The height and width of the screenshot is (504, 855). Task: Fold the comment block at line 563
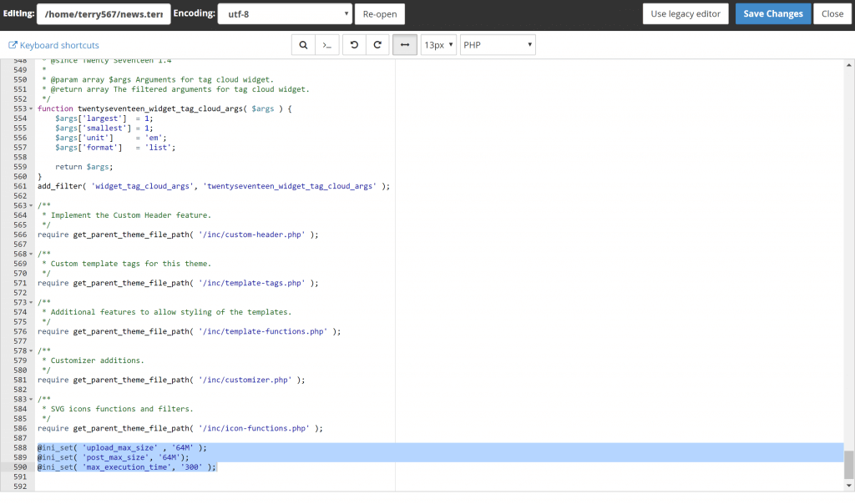(31, 205)
